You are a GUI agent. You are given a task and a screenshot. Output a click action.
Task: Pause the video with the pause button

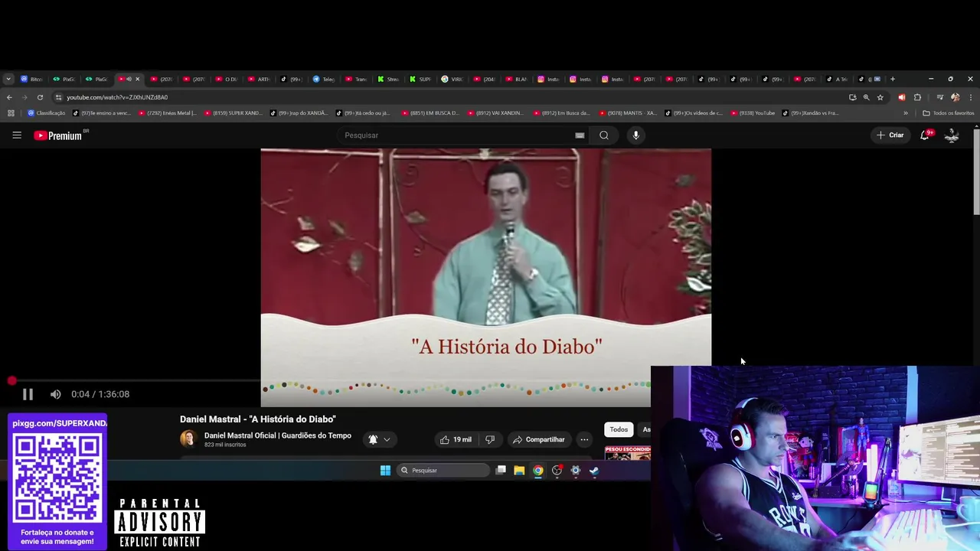coord(28,394)
